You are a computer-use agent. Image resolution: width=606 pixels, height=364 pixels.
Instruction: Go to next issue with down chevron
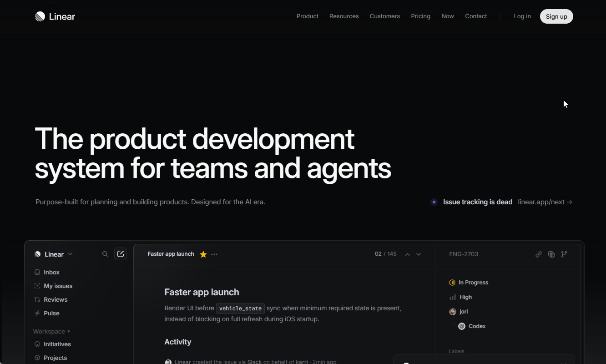click(419, 254)
